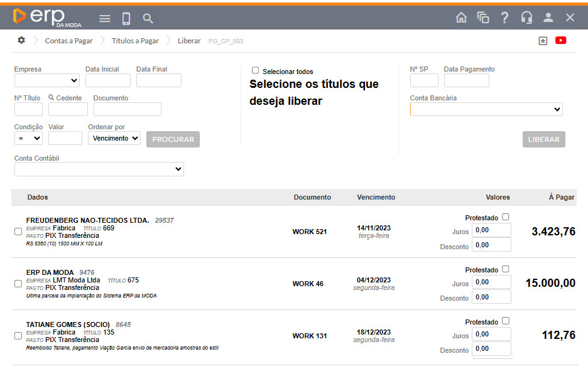Open the Ordenar por Vencimento dropdown
588x386 pixels.
coord(114,138)
